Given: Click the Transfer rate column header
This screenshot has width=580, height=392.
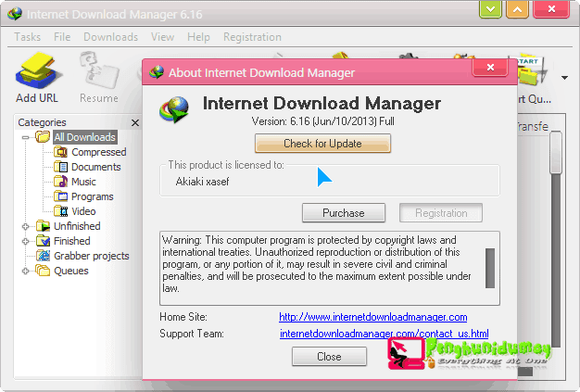Looking at the screenshot, I should 533,126.
